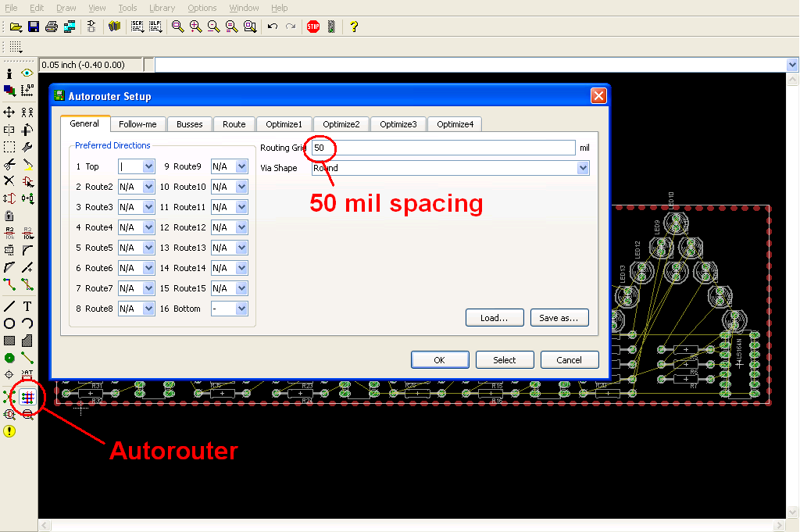Viewport: 800px width, 532px height.
Task: Select the Text T tool icon
Action: tap(27, 306)
